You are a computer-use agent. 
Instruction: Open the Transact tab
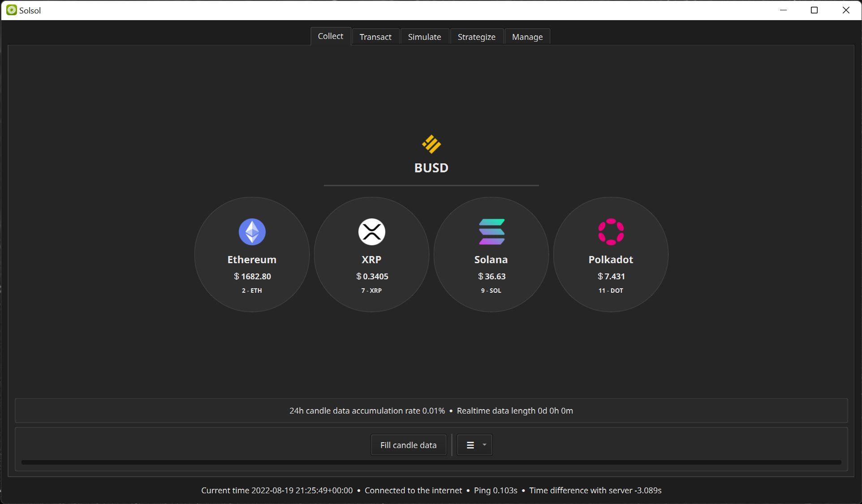(375, 37)
